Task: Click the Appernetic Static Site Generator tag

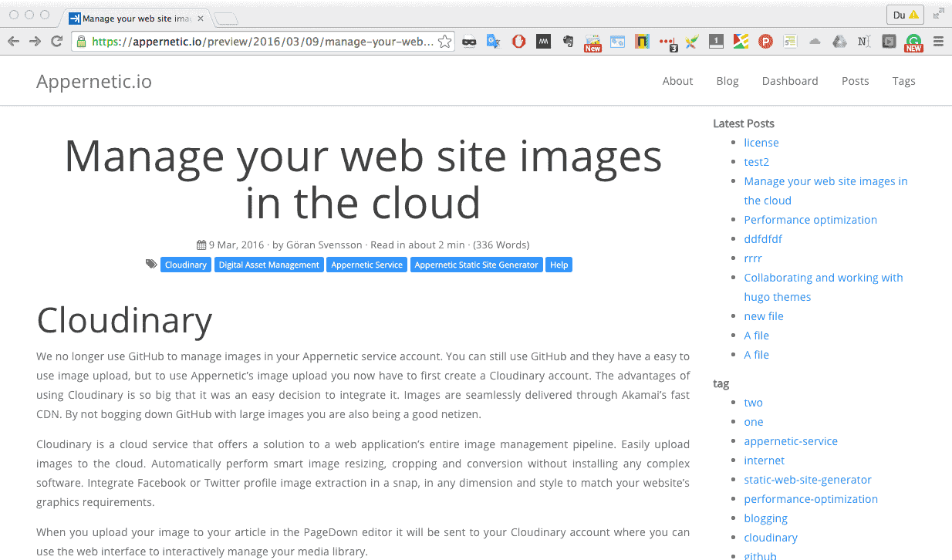Action: click(x=476, y=265)
